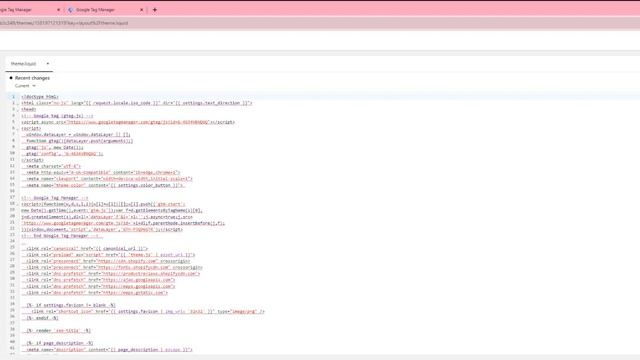Image resolution: width=640 pixels, height=360 pixels.
Task: Close the second Google Tag Manager tab
Action: click(142, 9)
